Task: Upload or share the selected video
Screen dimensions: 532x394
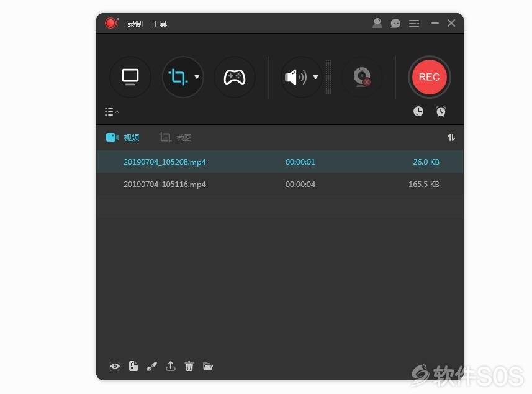Action: tap(170, 366)
